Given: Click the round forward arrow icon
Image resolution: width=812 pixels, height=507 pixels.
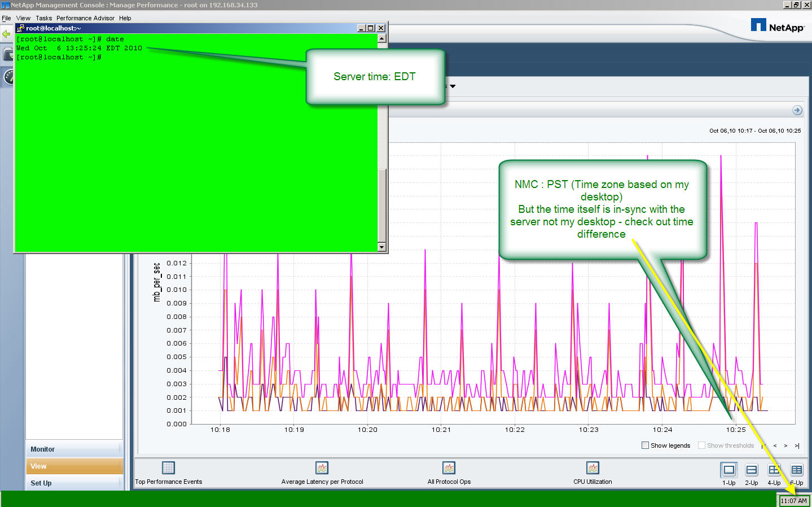Looking at the screenshot, I should click(797, 110).
